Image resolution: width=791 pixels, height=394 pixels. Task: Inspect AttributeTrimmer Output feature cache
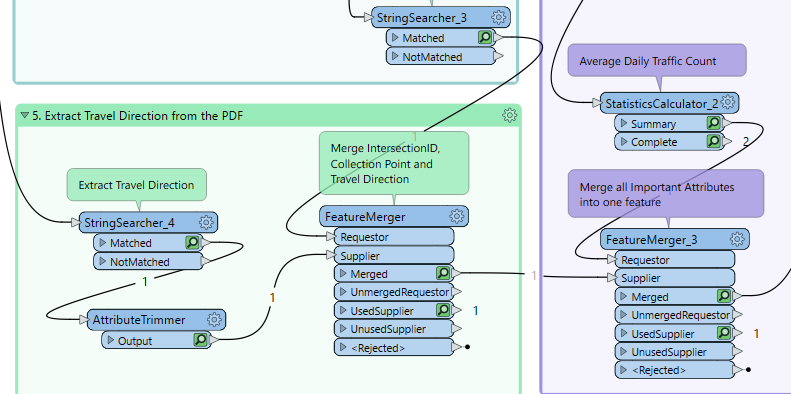(201, 340)
